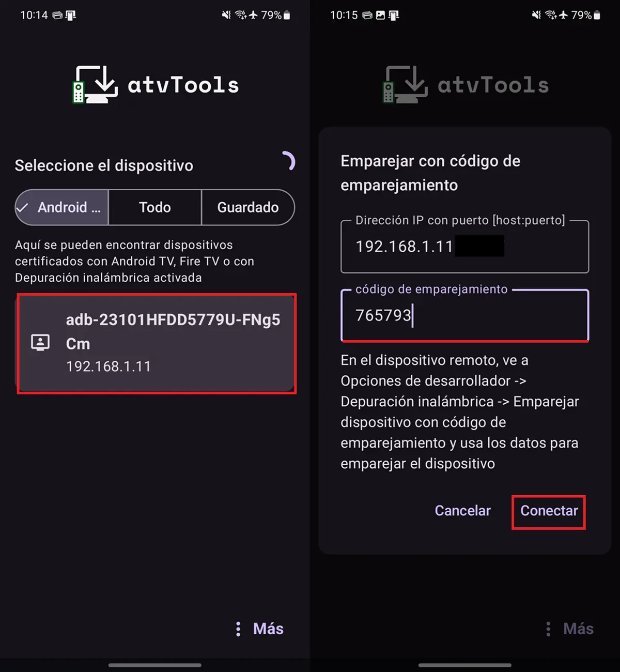Tap the checkmark on the Android chip
Image resolution: width=620 pixels, height=672 pixels.
click(22, 208)
